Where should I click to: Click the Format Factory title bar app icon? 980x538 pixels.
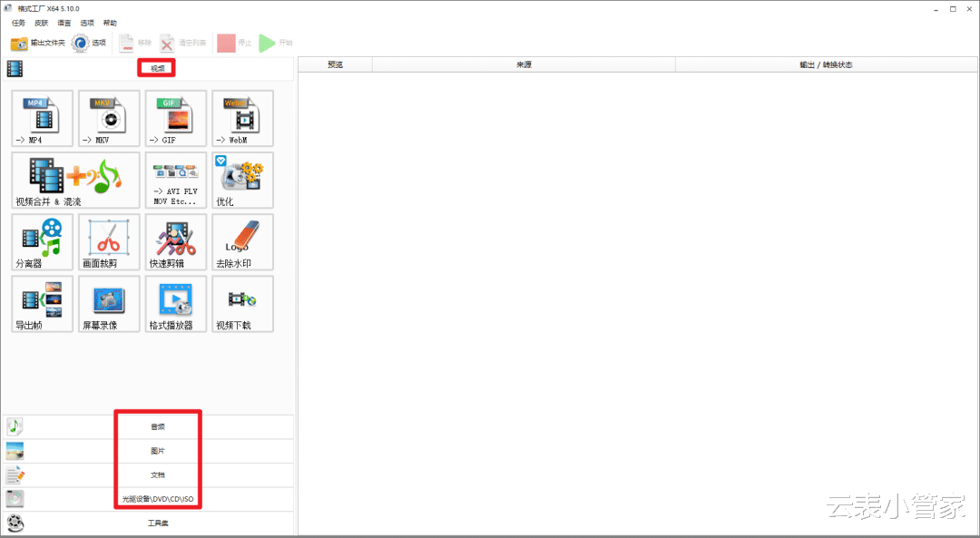point(8,9)
